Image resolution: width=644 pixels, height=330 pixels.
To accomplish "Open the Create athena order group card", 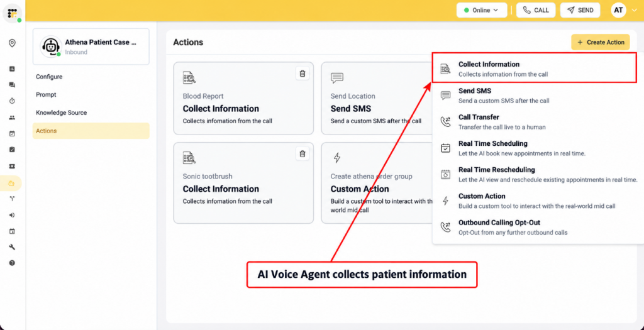I will 376,183.
